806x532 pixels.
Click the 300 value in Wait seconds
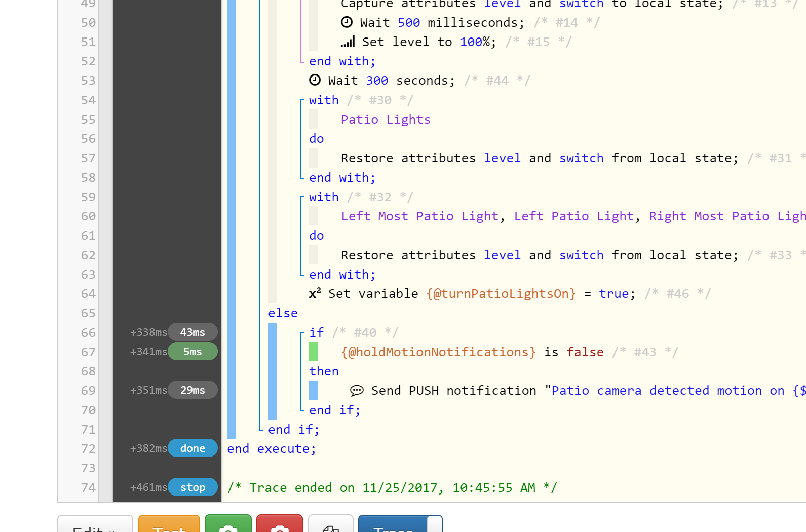[x=377, y=81]
